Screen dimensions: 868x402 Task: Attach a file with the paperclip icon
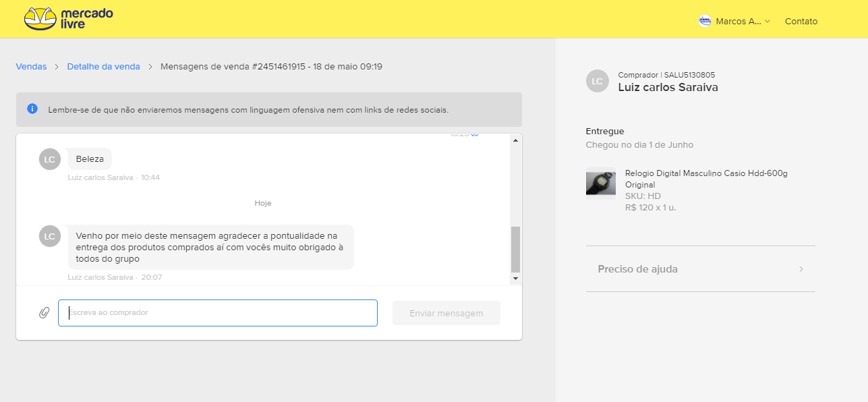pos(44,313)
